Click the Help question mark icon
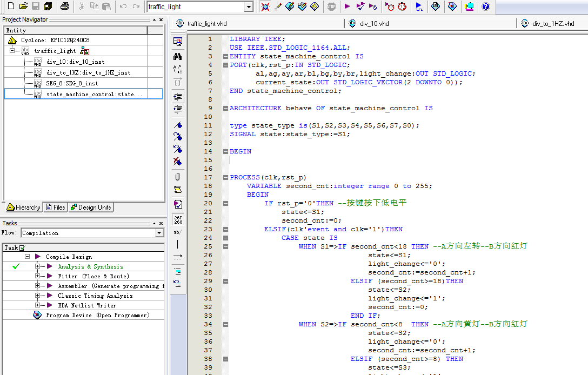This screenshot has height=375, width=588. point(485,6)
